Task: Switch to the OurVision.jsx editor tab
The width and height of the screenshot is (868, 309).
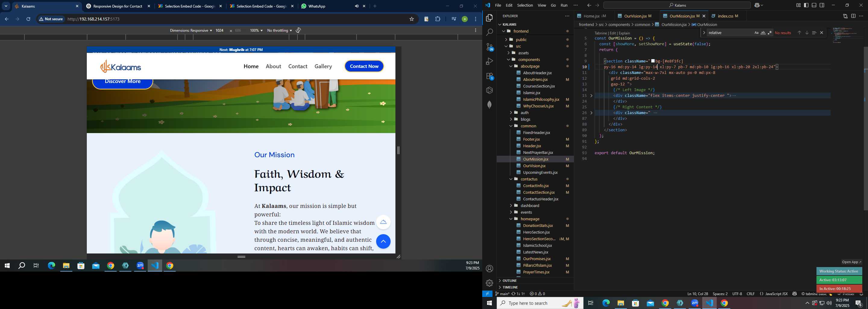Action: (x=638, y=16)
